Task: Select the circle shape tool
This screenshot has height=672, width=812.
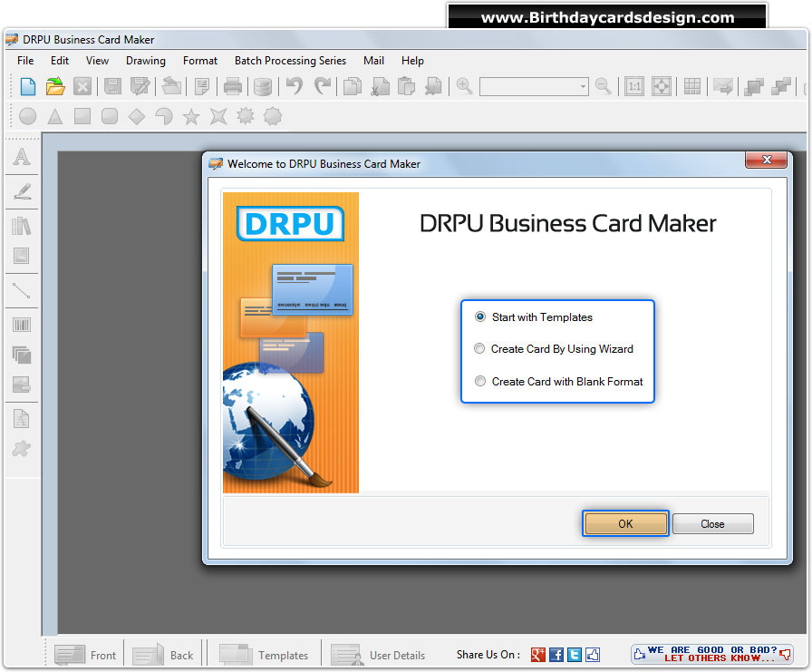Action: tap(27, 116)
